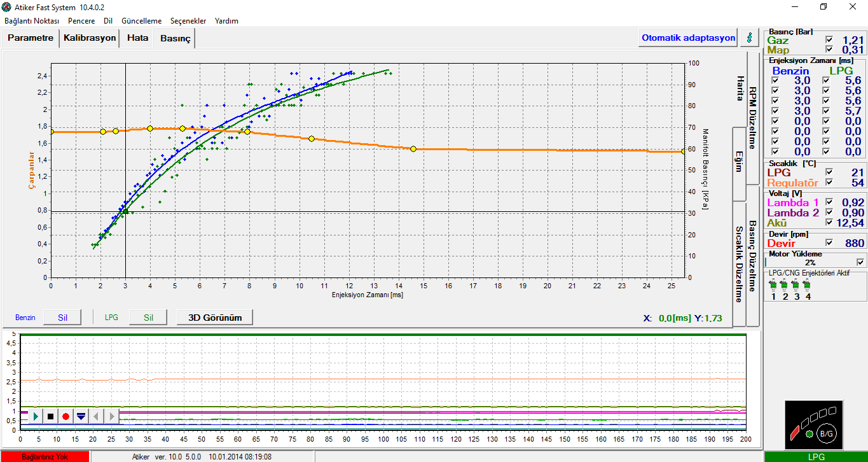Click the Otomatik adaptasyon button
Screen dimensions: 868x462
click(x=688, y=38)
